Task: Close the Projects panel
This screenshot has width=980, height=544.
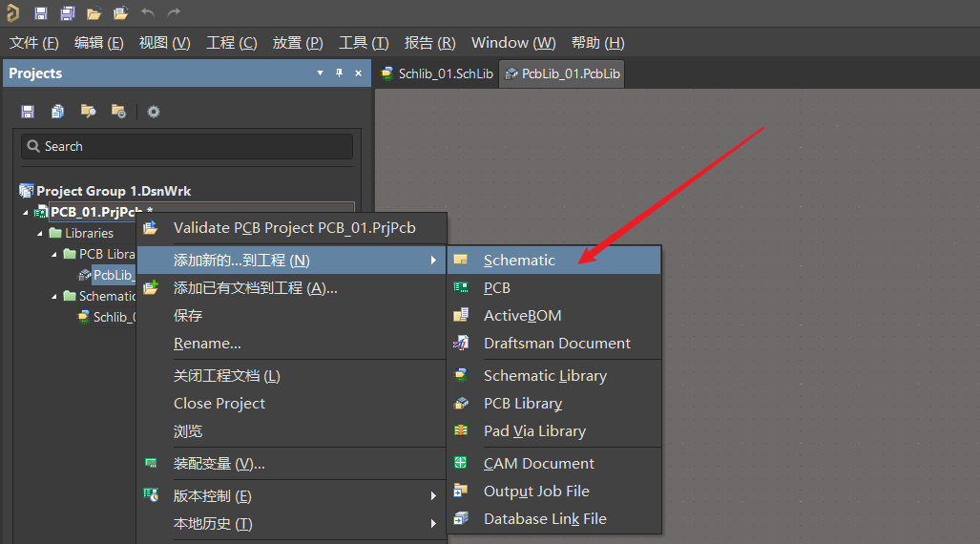Action: click(358, 73)
